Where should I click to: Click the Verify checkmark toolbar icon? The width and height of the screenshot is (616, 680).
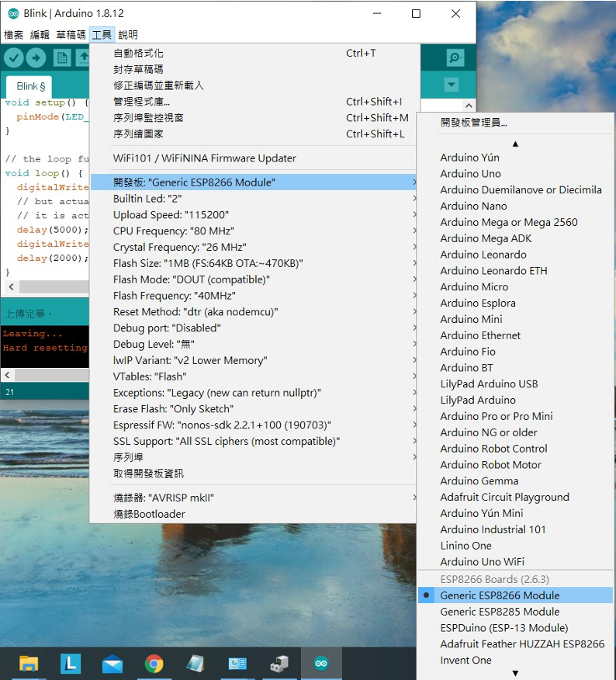click(14, 57)
